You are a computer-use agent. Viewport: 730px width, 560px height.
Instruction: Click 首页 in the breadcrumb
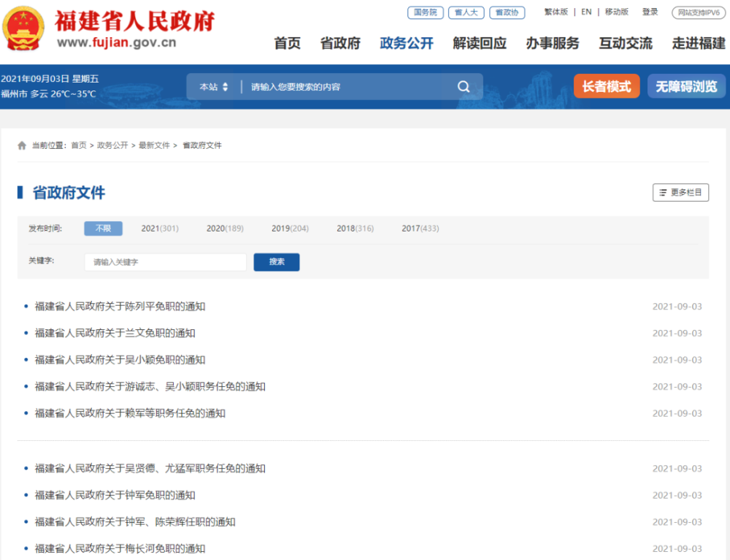point(79,146)
